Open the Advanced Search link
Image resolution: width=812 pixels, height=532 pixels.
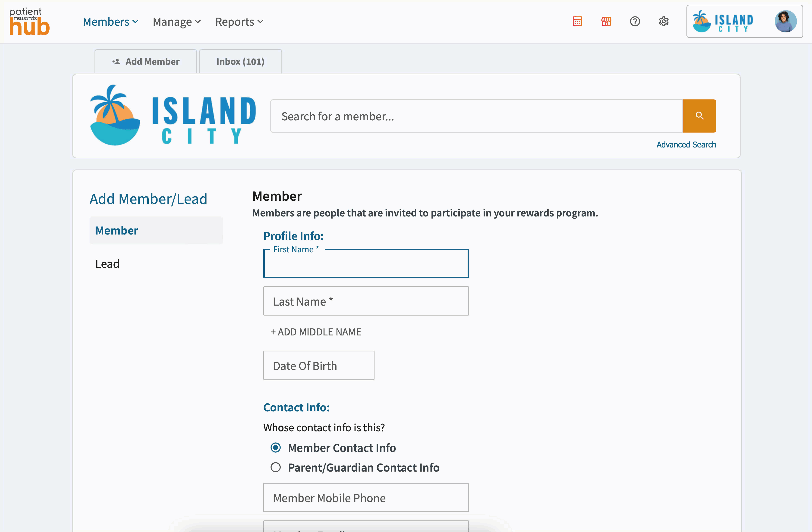coord(686,145)
